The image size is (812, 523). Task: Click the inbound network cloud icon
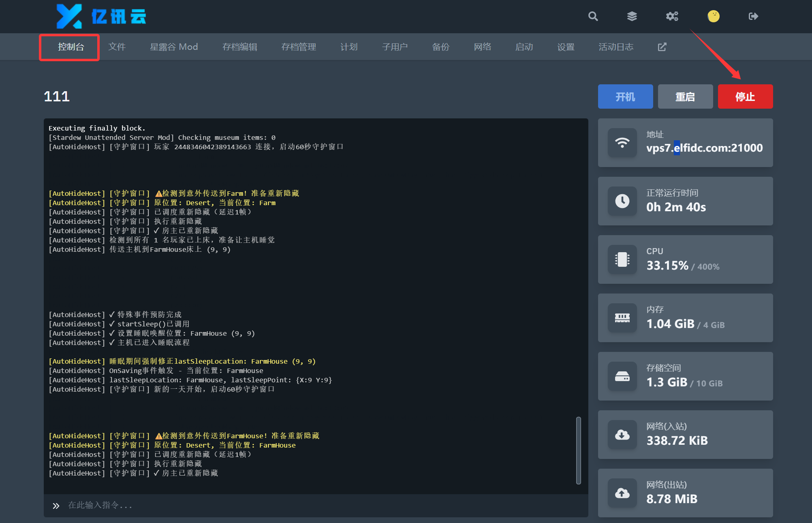[622, 435]
